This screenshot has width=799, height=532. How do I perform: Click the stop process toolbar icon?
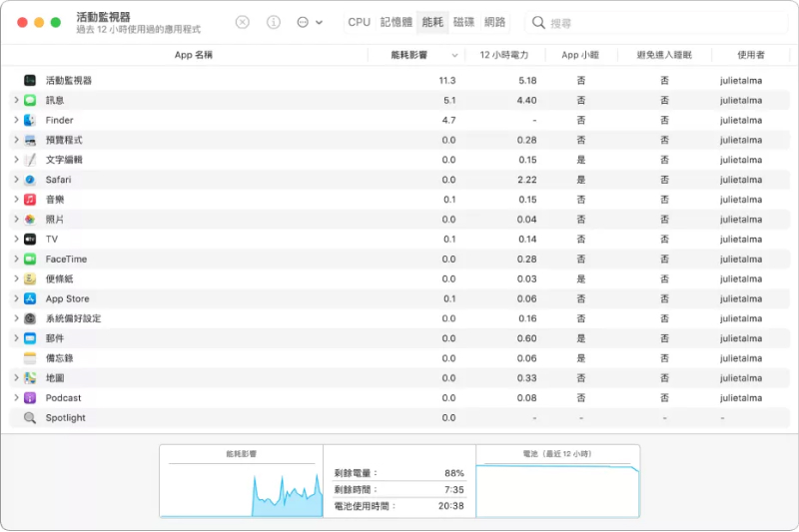[243, 22]
